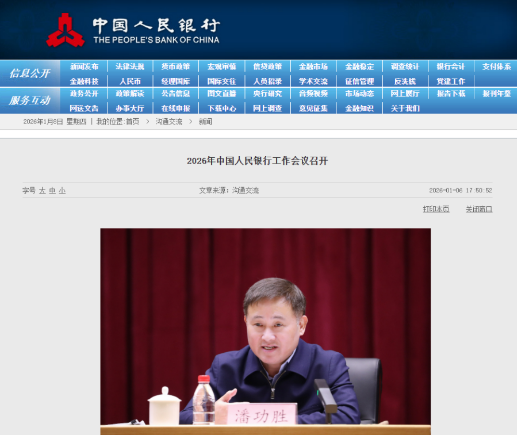
Task: Click the 信息公开 category header
Action: (x=30, y=73)
